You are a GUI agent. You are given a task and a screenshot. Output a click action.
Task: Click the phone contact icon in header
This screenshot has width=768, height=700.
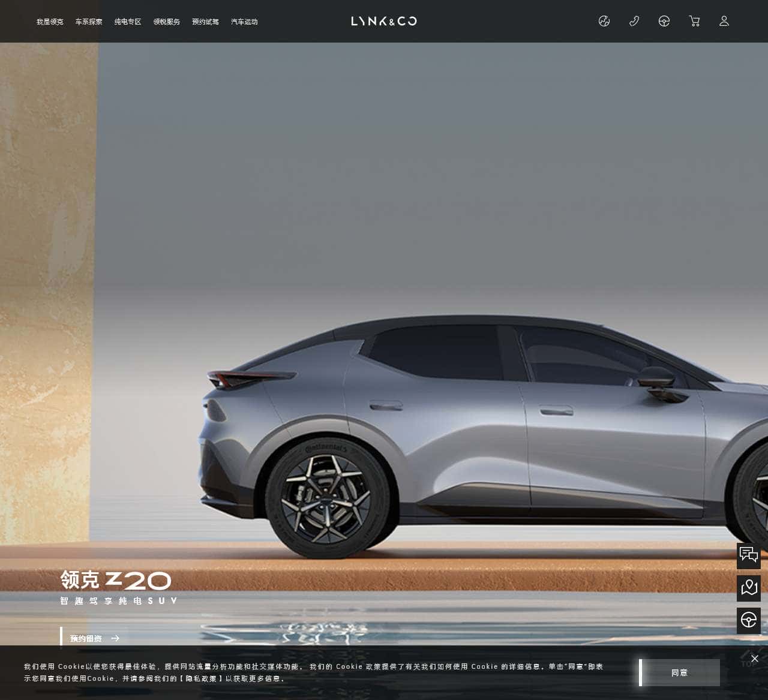(634, 21)
